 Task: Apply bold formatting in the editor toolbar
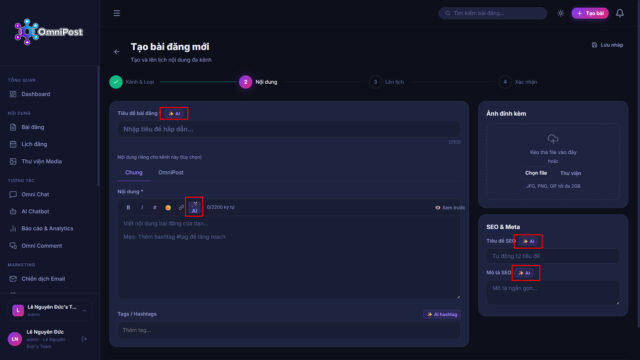128,207
